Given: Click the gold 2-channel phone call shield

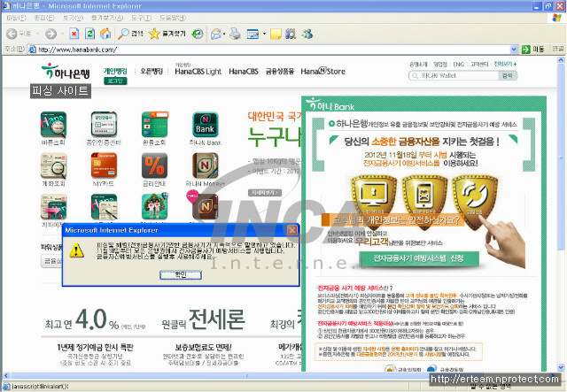Looking at the screenshot, I should coord(475,199).
